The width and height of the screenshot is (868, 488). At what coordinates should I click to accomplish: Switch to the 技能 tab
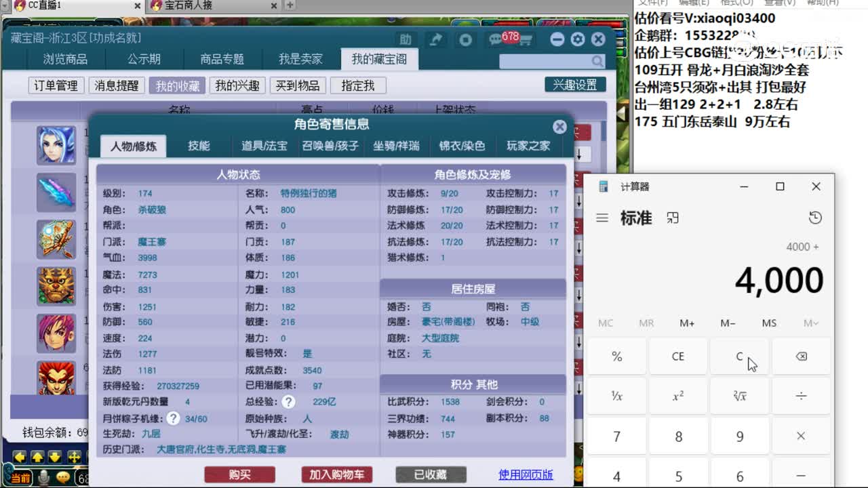(x=199, y=146)
